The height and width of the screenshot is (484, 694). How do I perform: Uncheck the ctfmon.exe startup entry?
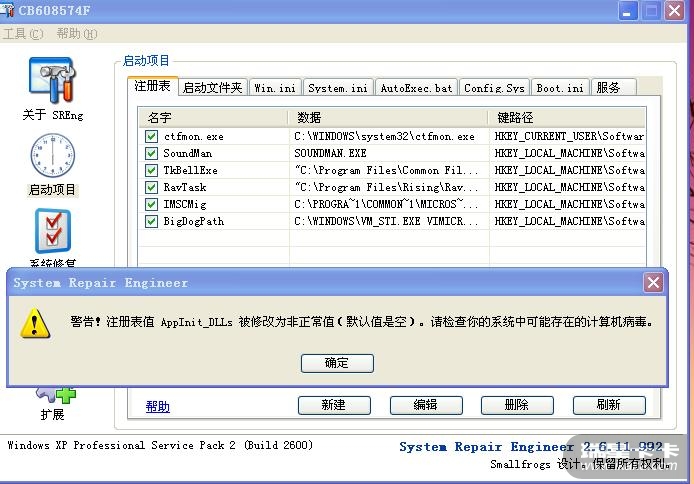point(151,136)
